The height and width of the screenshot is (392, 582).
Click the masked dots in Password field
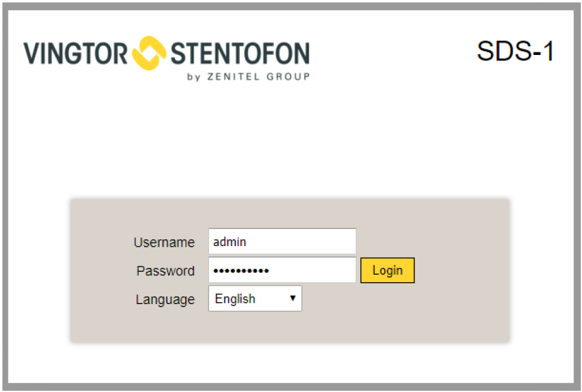[241, 270]
